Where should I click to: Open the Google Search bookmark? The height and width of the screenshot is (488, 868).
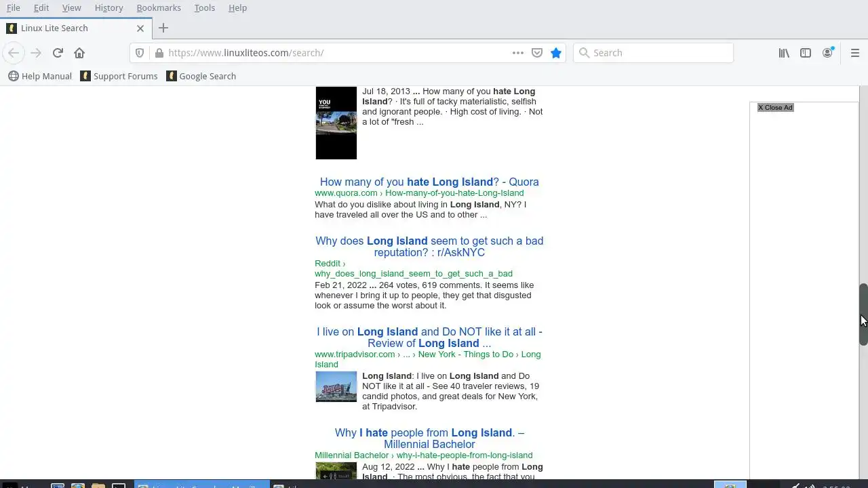pos(202,76)
